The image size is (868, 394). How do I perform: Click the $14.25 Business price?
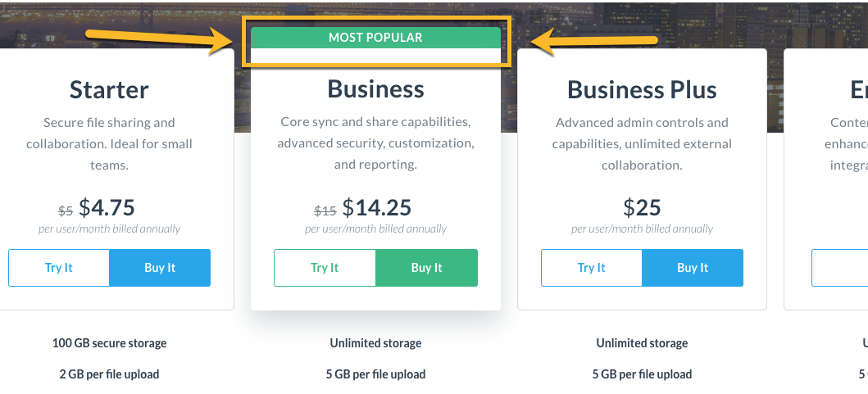tap(377, 207)
